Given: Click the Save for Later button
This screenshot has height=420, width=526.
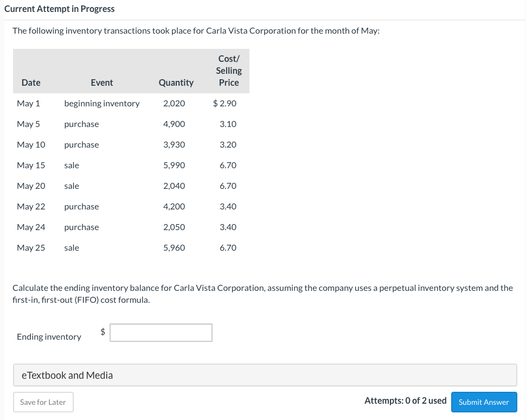Looking at the screenshot, I should pos(43,402).
